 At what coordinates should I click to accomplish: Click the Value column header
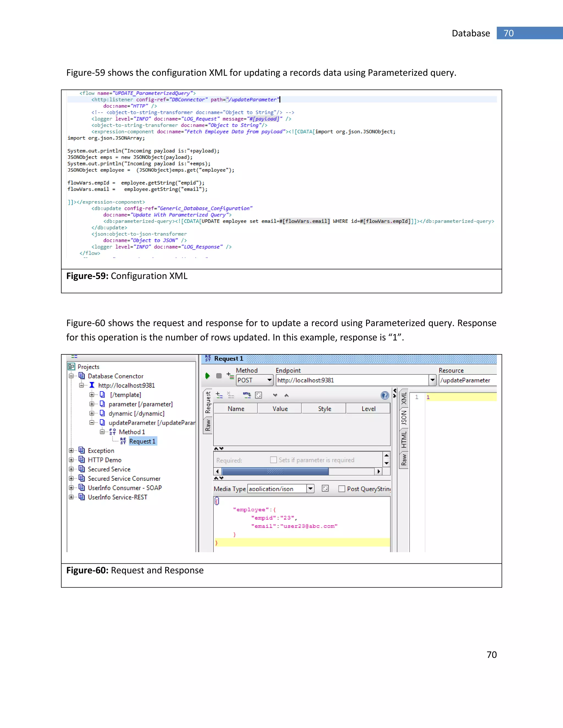coord(280,409)
